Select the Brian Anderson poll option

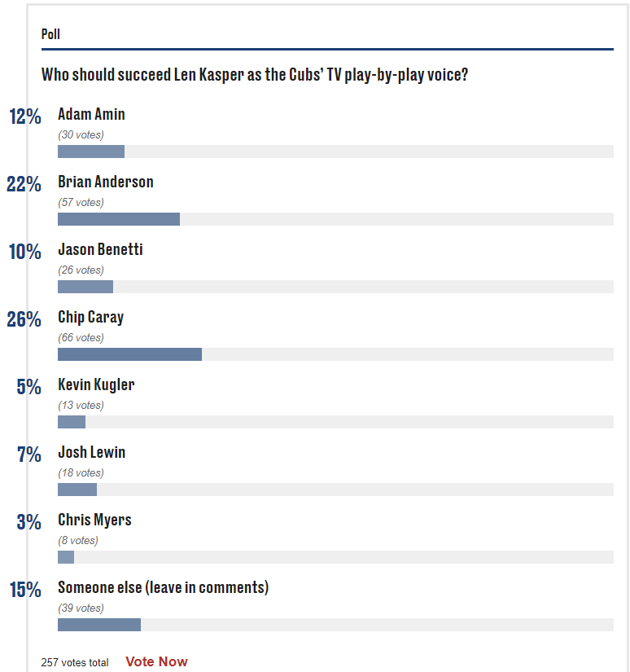(105, 182)
